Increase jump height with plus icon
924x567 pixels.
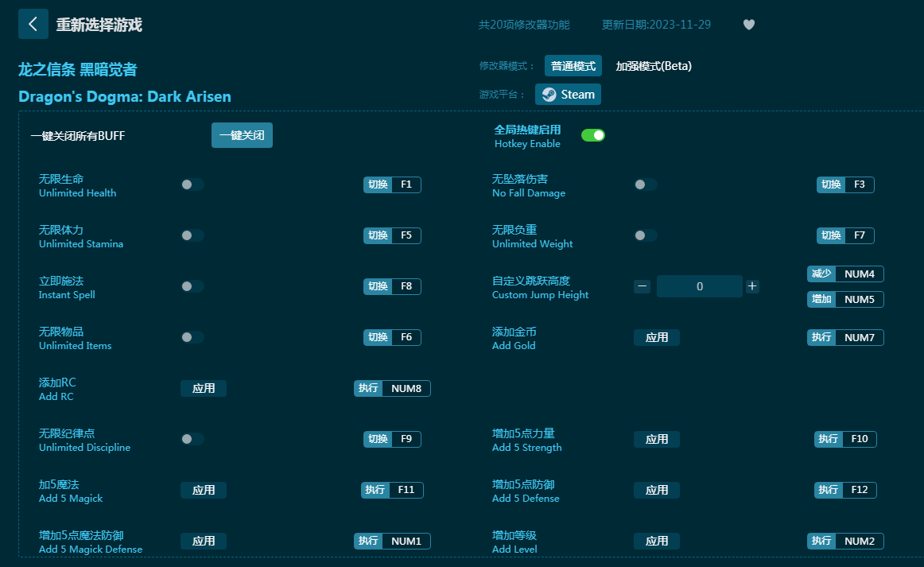pos(752,286)
